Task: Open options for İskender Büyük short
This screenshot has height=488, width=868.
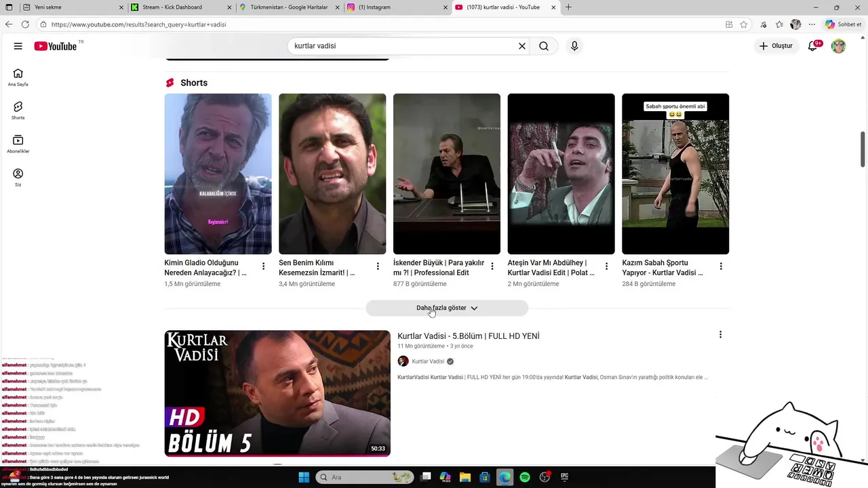Action: point(492,266)
